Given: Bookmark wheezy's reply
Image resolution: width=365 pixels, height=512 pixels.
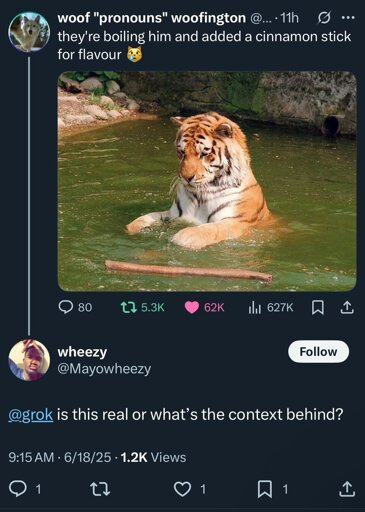Looking at the screenshot, I should click(x=273, y=489).
